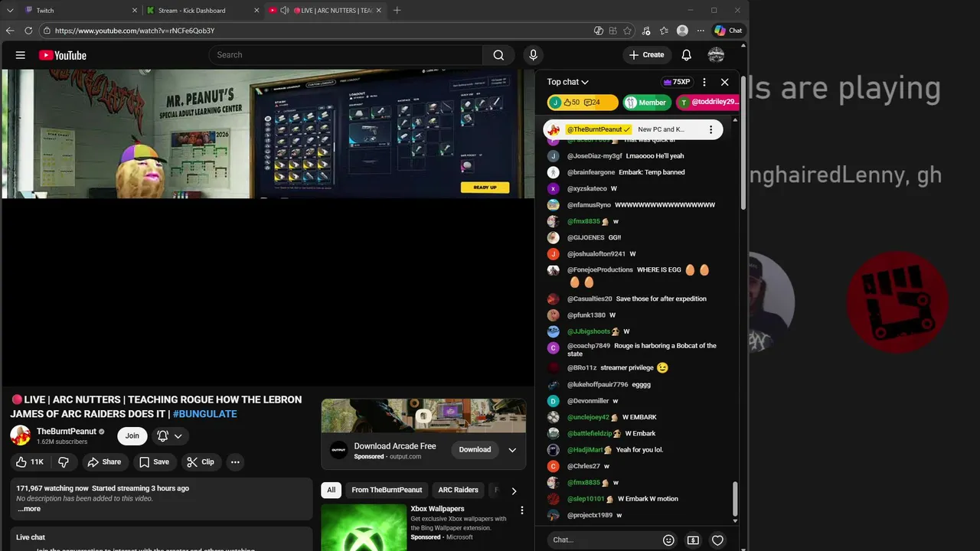
Task: Click the #BUNGULATE hashtag link
Action: pyautogui.click(x=204, y=414)
